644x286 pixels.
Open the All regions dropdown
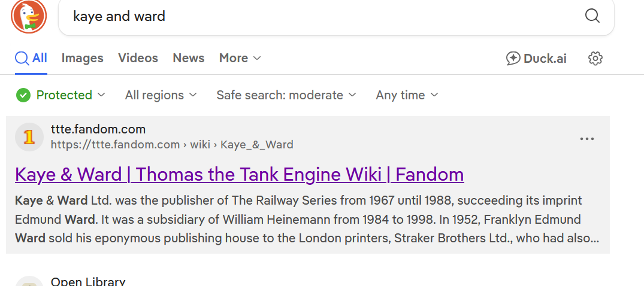pyautogui.click(x=161, y=95)
